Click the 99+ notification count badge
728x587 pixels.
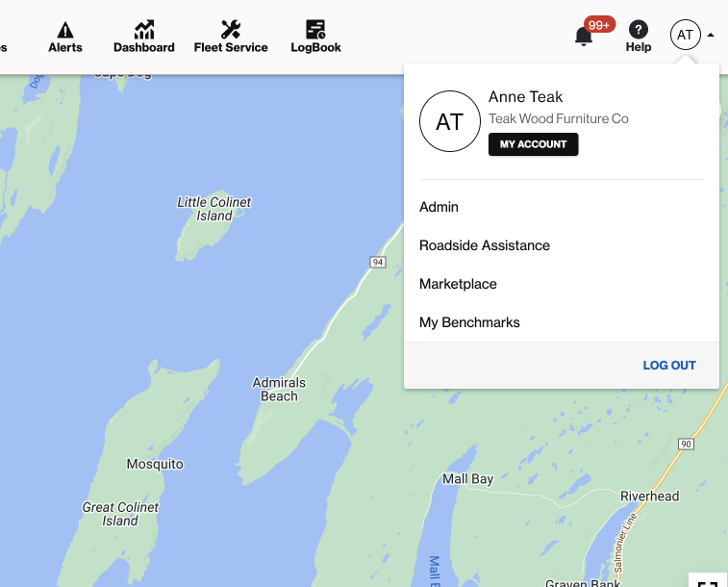[599, 24]
